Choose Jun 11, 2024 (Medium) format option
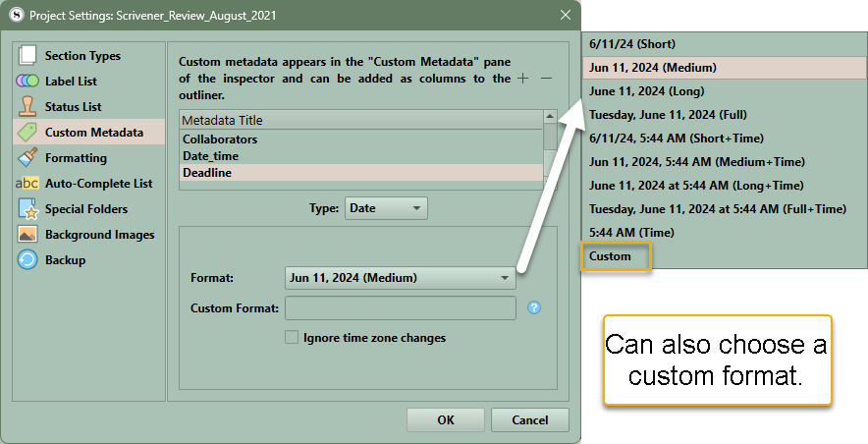The height and width of the screenshot is (444, 868). pyautogui.click(x=724, y=68)
